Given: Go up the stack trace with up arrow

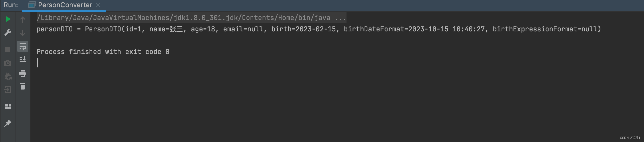Looking at the screenshot, I should tap(23, 20).
